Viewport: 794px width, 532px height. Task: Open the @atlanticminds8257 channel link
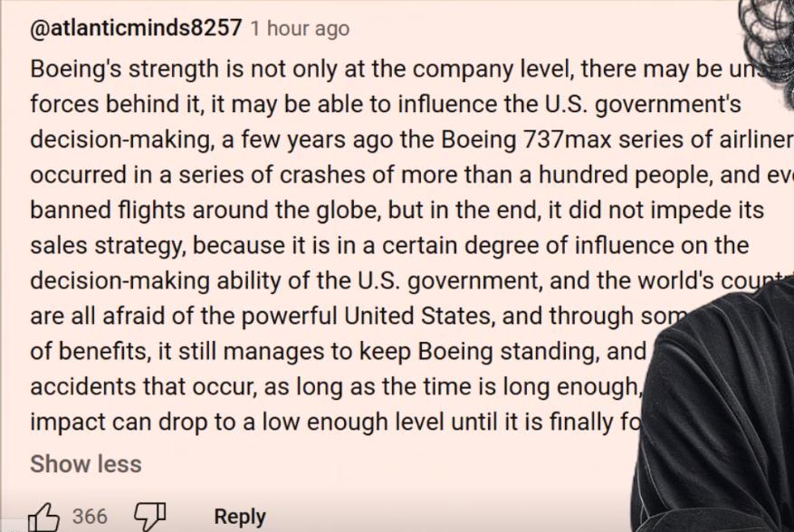pos(136,27)
